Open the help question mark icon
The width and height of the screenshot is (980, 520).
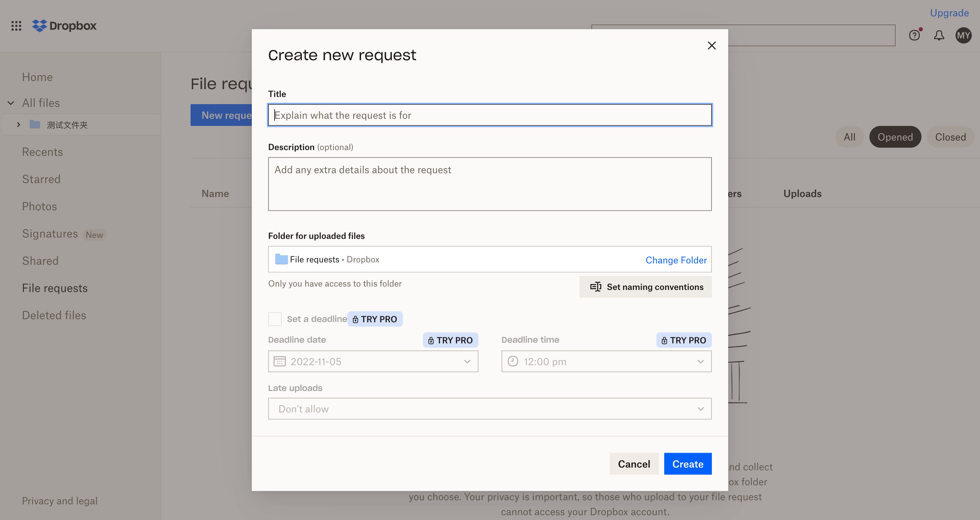pos(915,35)
